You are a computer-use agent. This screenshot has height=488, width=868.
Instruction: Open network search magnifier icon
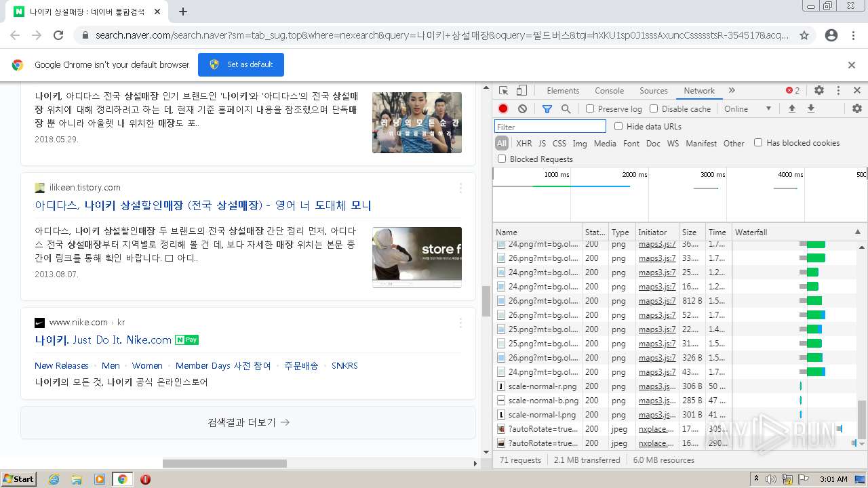pos(566,108)
